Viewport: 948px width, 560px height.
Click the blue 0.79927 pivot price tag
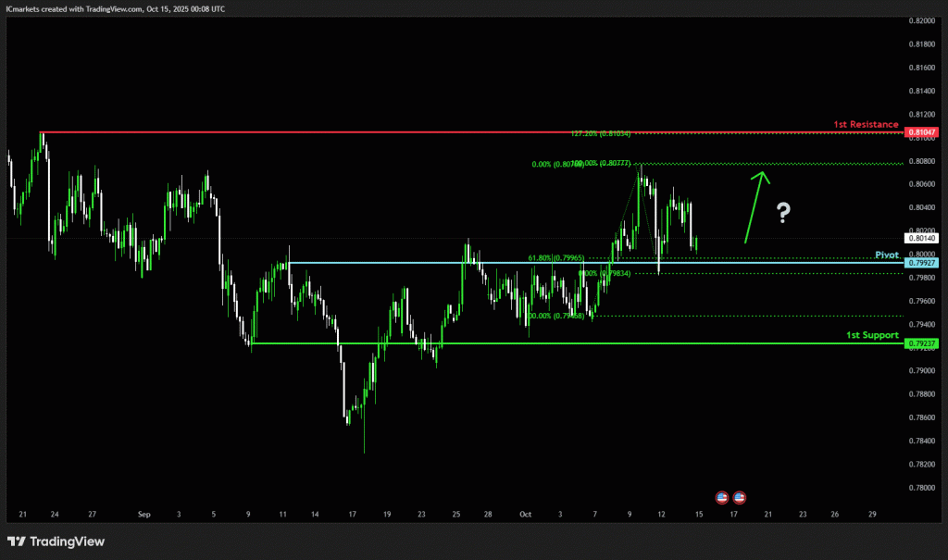pos(922,264)
